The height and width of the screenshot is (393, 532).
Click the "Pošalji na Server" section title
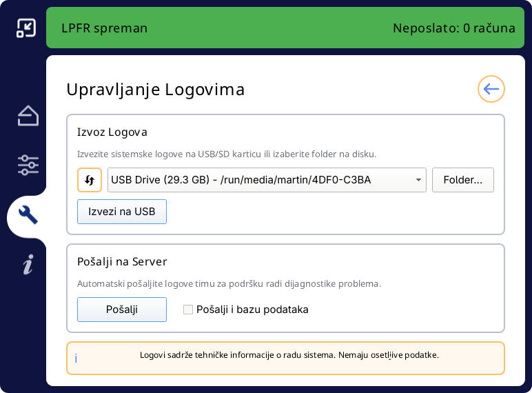[122, 262]
